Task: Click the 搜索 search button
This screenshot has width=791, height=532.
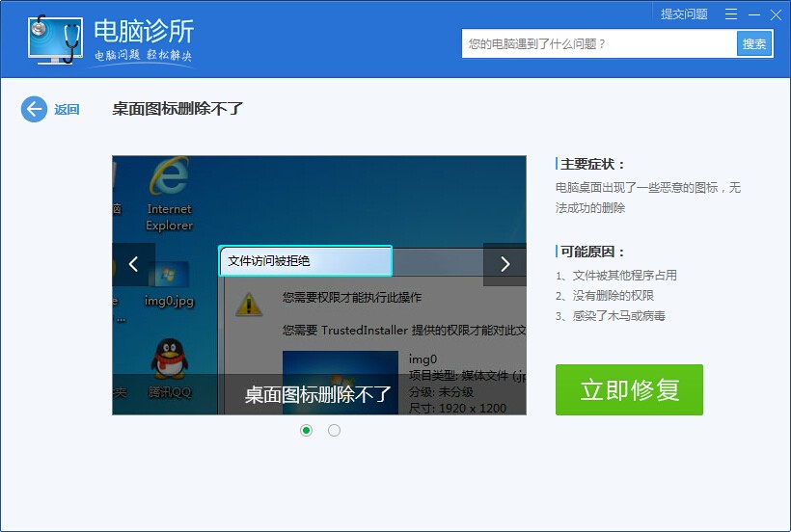Action: pos(754,43)
